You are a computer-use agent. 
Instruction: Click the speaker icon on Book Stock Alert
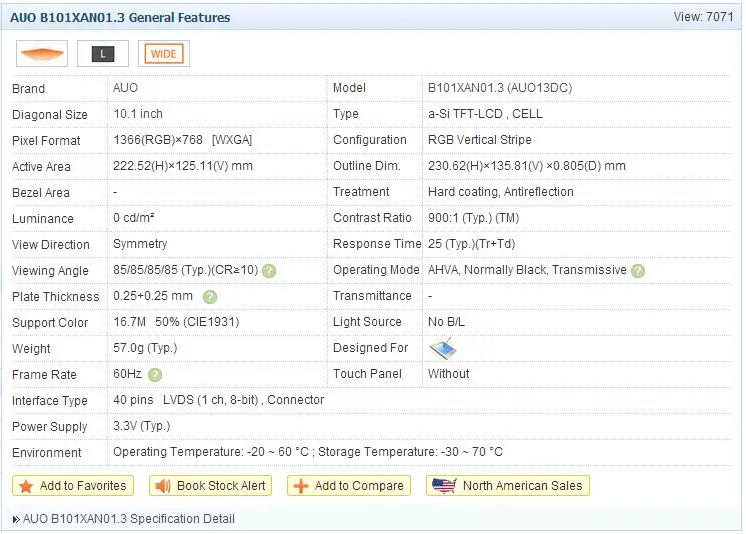163,486
